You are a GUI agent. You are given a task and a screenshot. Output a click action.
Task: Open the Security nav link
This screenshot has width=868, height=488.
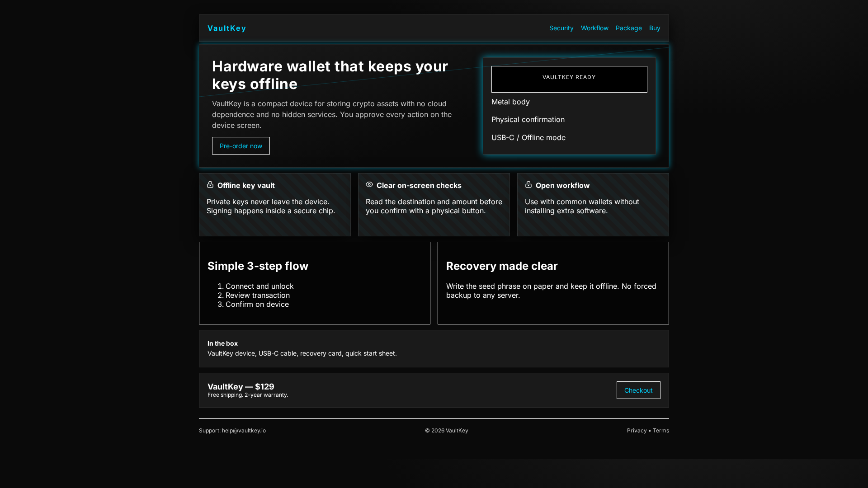(561, 28)
